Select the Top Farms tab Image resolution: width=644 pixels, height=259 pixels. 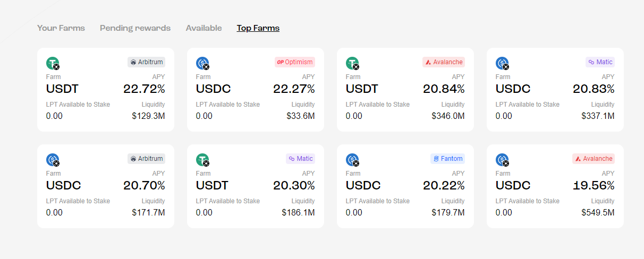[258, 28]
